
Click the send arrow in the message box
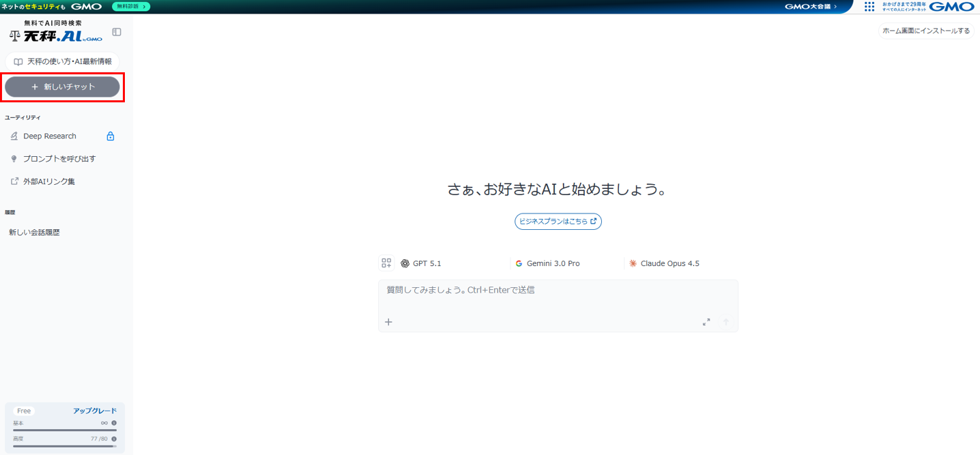pyautogui.click(x=725, y=321)
